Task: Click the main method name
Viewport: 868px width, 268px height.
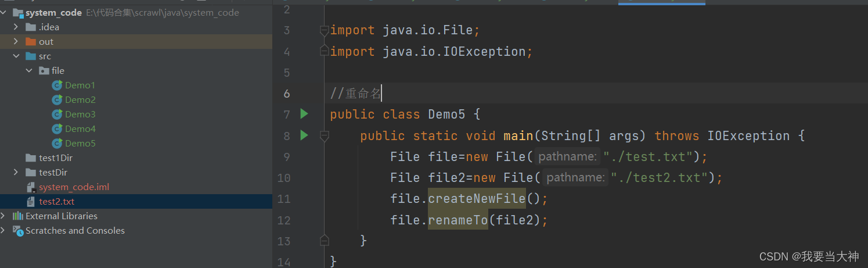Action: [518, 135]
